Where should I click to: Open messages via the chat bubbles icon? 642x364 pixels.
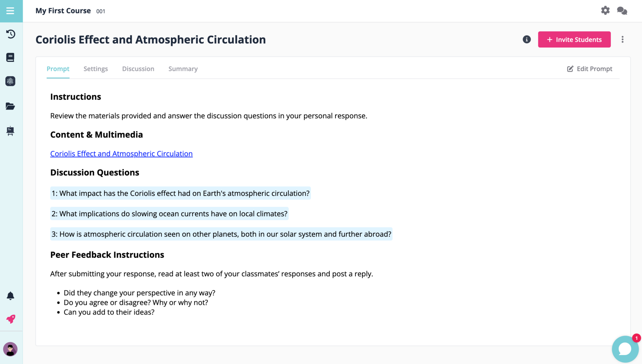pyautogui.click(x=622, y=10)
